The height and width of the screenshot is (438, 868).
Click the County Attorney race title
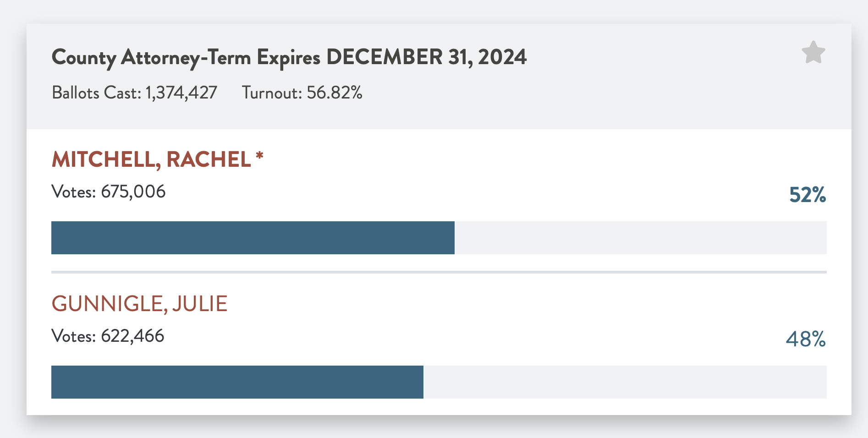[289, 58]
